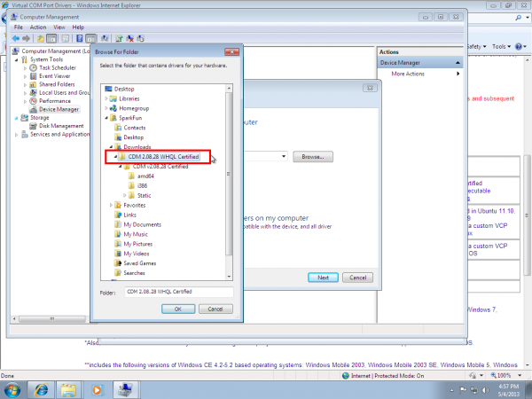Open the driver location dropdown arrow
The image size is (532, 399).
pyautogui.click(x=284, y=156)
